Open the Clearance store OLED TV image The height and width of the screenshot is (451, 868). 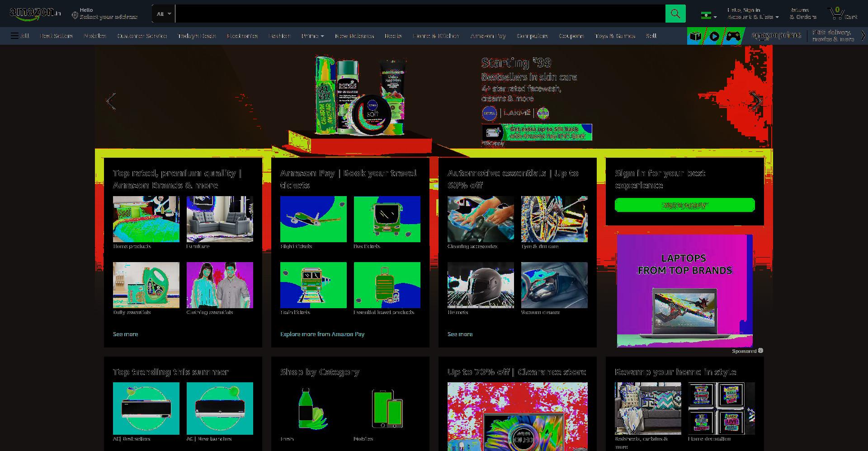coord(518,417)
